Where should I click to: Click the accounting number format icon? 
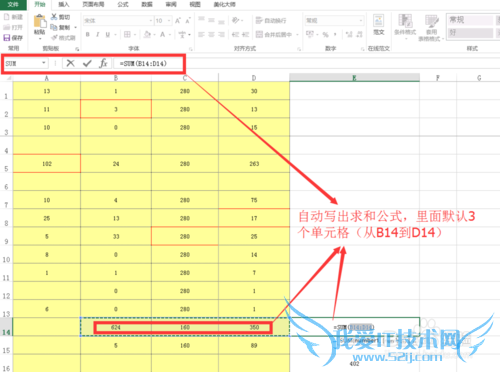[310, 34]
